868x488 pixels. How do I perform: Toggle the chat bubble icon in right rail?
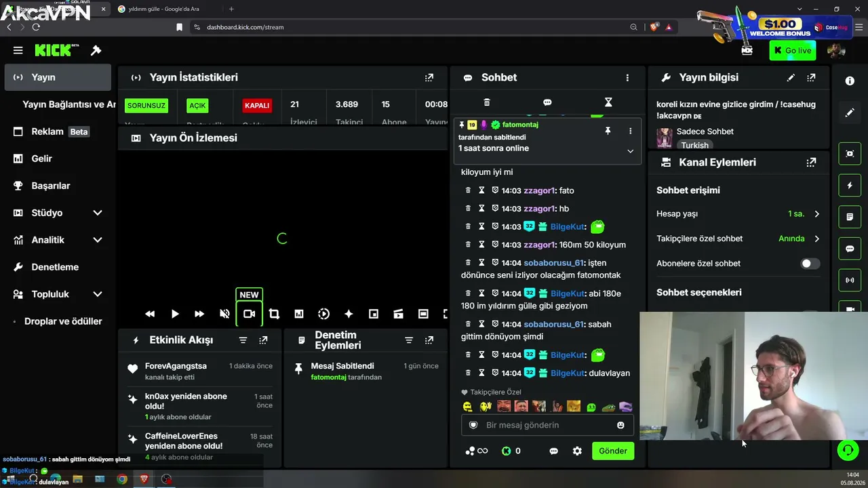coord(850,249)
